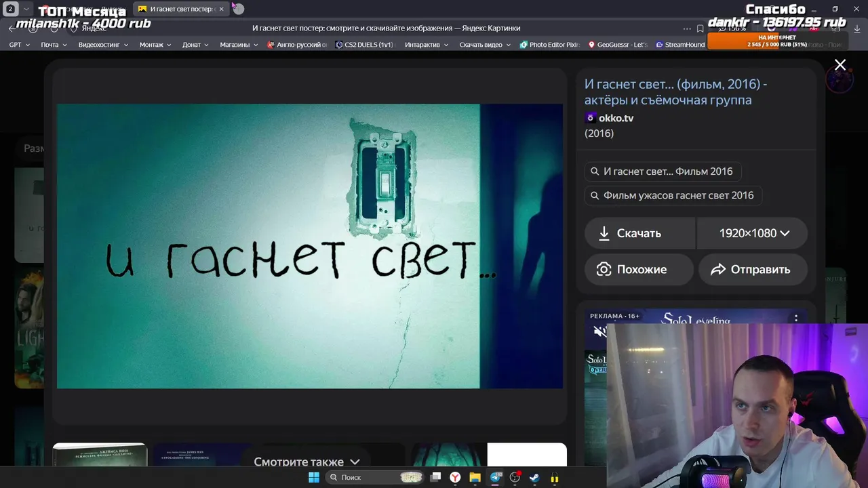Image resolution: width=868 pixels, height=488 pixels.
Task: Find similar images with Похожие
Action: (639, 269)
